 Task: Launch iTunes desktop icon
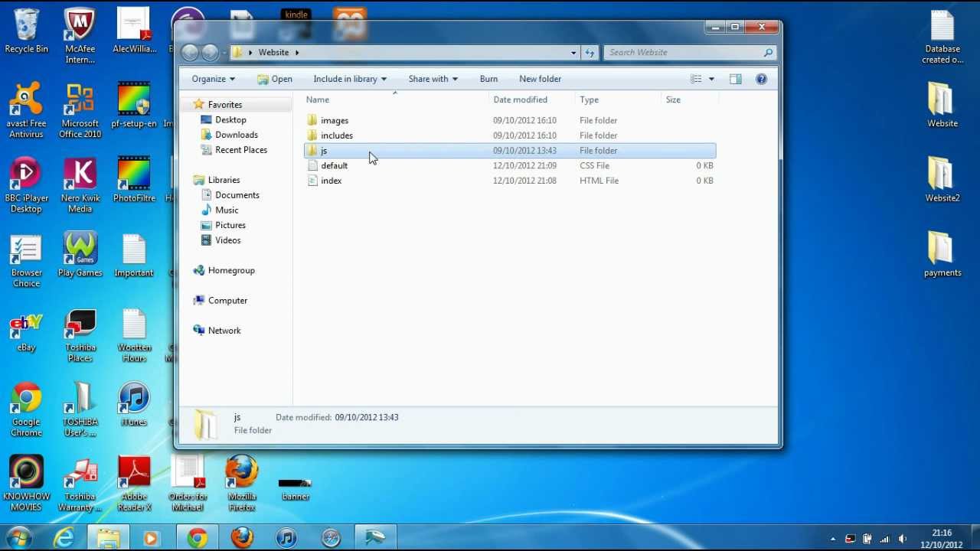pyautogui.click(x=134, y=404)
